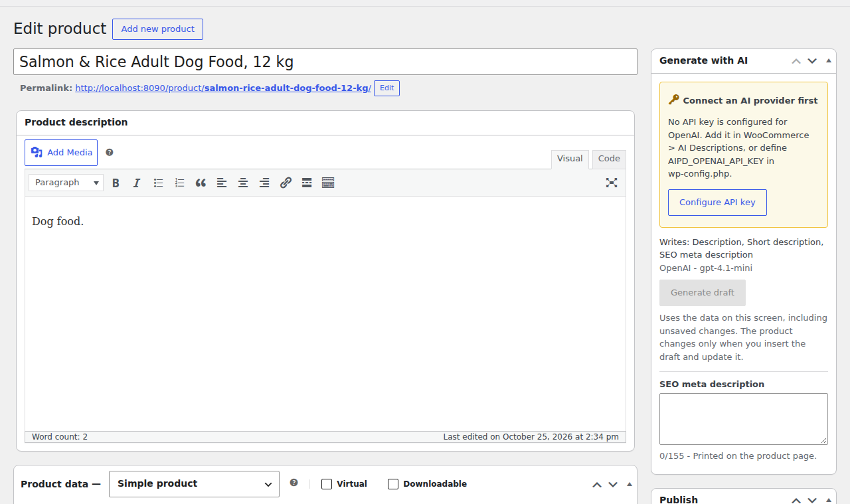This screenshot has height=504, width=850.
Task: Insert or edit link
Action: [286, 183]
